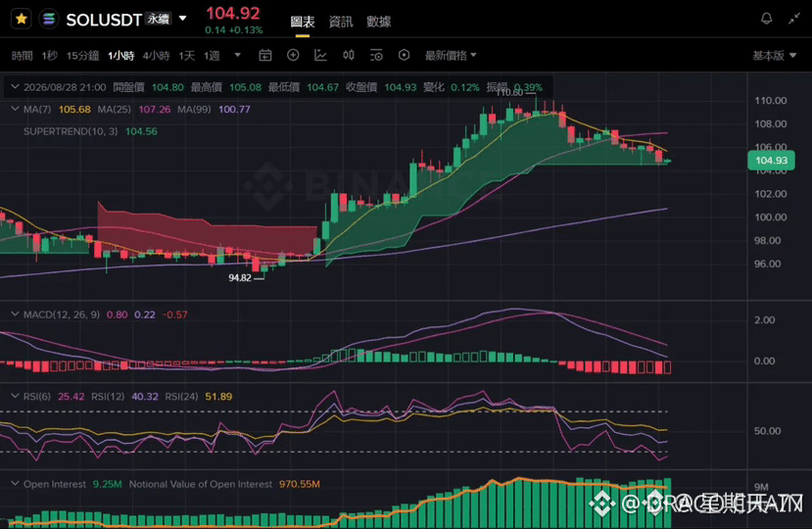Click the Solana coin logo icon

point(49,20)
